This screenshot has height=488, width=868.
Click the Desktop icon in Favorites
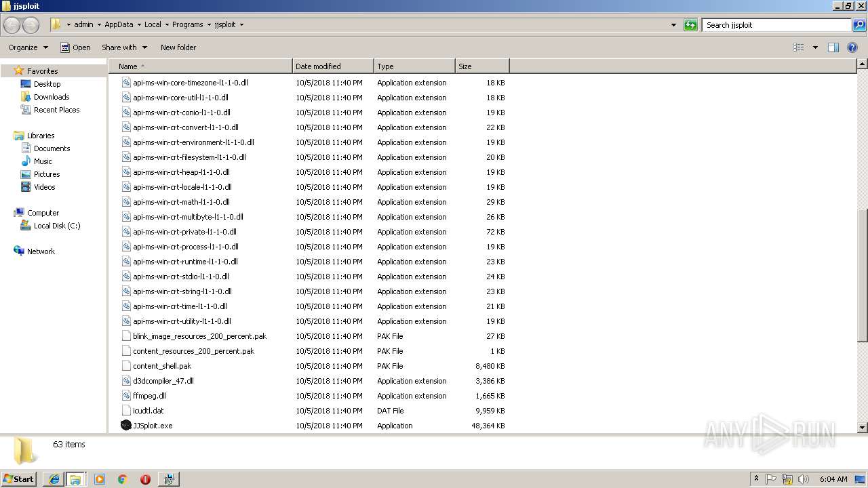pyautogui.click(x=26, y=84)
